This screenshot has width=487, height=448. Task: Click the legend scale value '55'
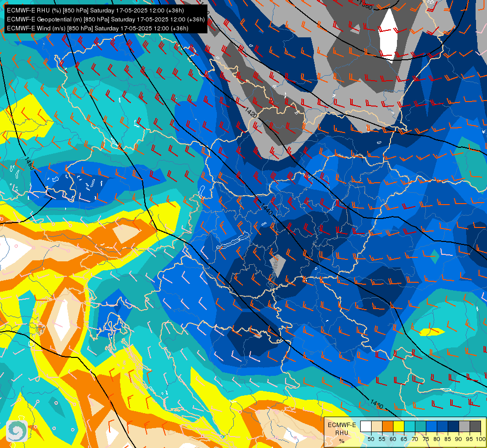pyautogui.click(x=382, y=440)
